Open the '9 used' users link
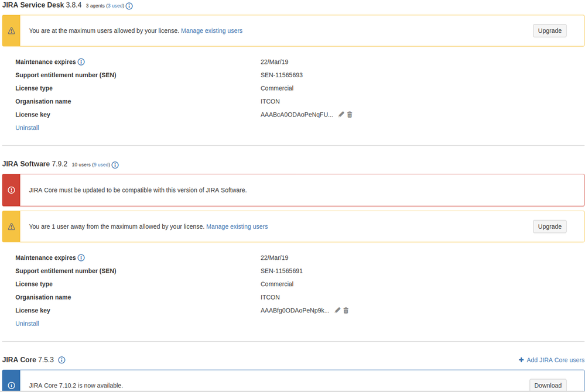Image resolution: width=585 pixels, height=392 pixels. click(101, 165)
